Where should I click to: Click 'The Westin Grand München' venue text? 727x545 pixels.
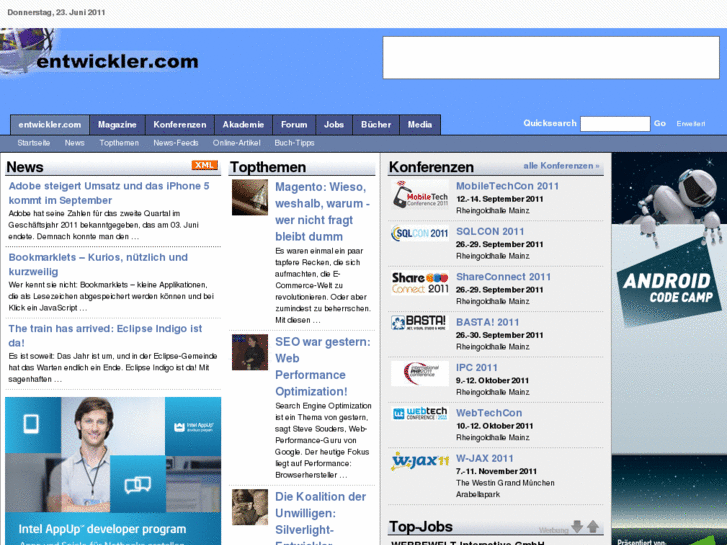coord(505,483)
